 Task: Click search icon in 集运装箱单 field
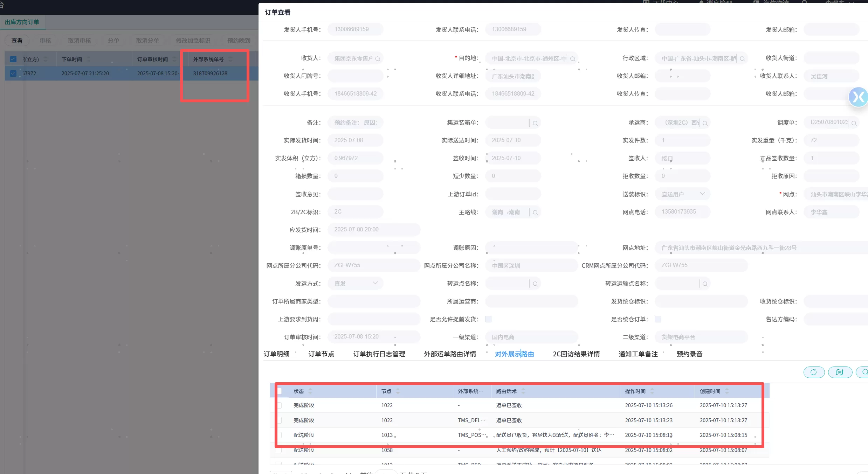[535, 123]
